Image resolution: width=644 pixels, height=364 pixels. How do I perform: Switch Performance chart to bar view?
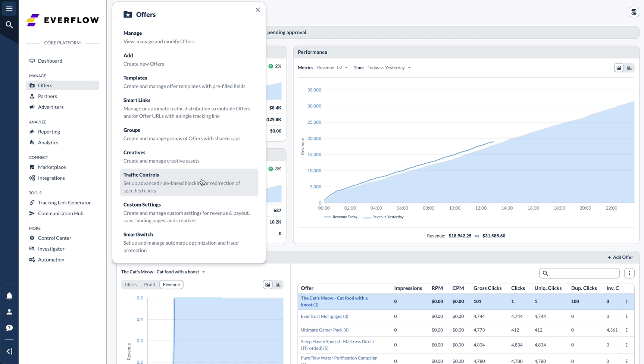click(629, 68)
